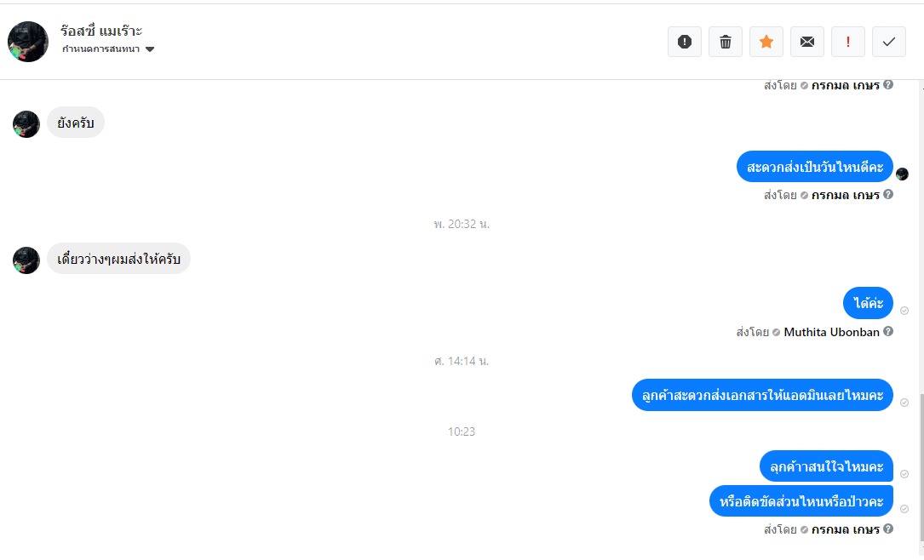This screenshot has width=924, height=560.
Task: Click delivery status check beside ได้ค่ะ
Action: point(904,311)
